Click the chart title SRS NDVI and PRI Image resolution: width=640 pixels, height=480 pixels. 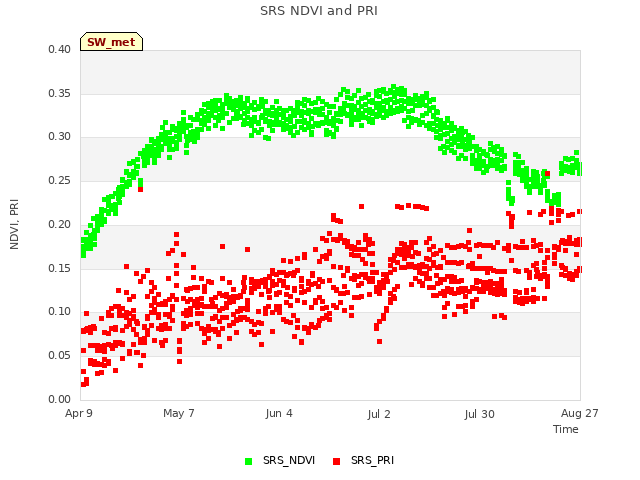pos(319,11)
